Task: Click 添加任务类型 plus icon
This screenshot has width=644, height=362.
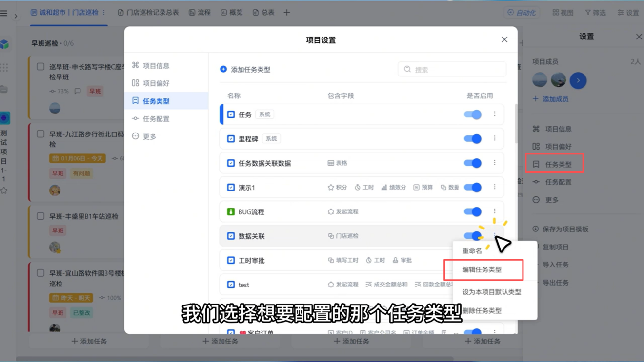Action: (x=223, y=69)
